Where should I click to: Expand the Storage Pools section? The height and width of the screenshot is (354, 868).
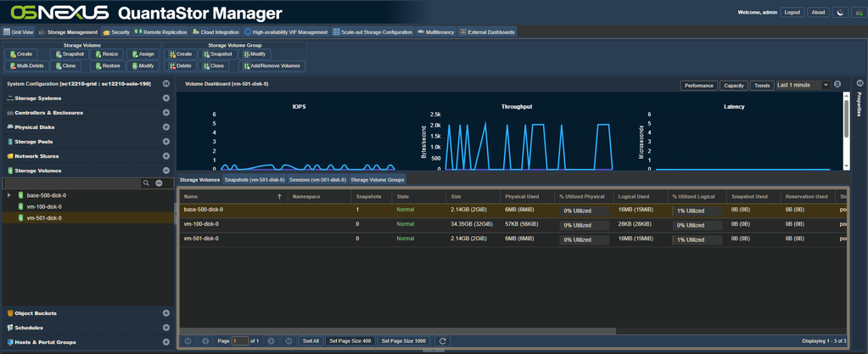166,142
